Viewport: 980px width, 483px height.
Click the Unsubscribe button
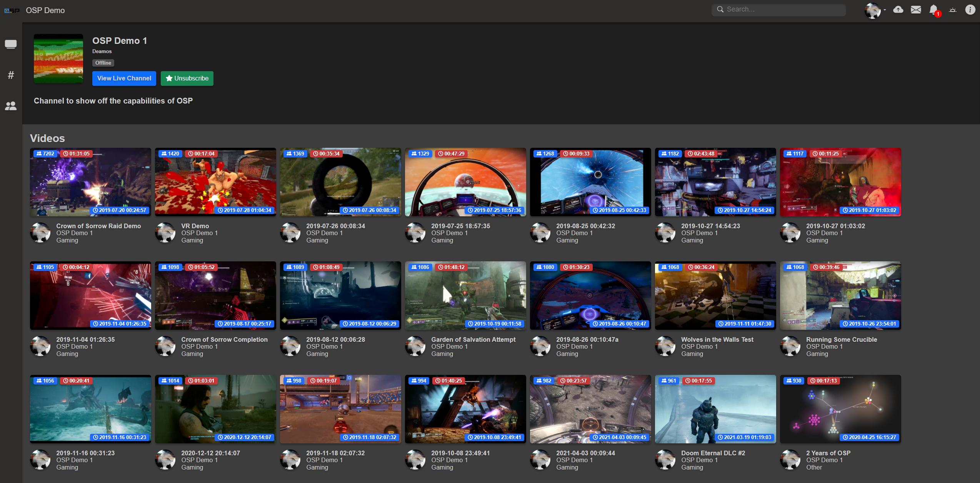coord(187,78)
